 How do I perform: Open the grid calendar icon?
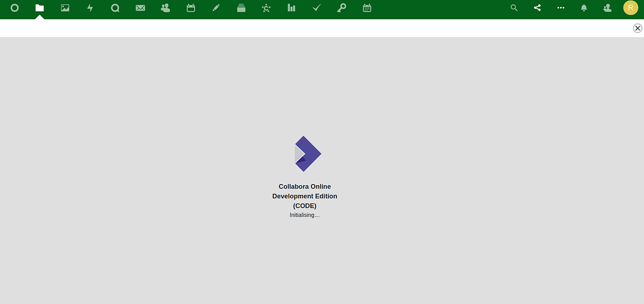click(x=366, y=8)
